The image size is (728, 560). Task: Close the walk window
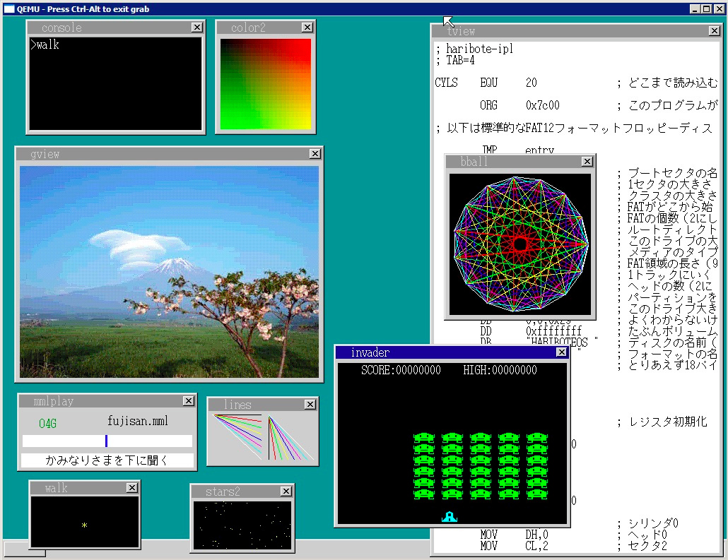click(x=132, y=488)
